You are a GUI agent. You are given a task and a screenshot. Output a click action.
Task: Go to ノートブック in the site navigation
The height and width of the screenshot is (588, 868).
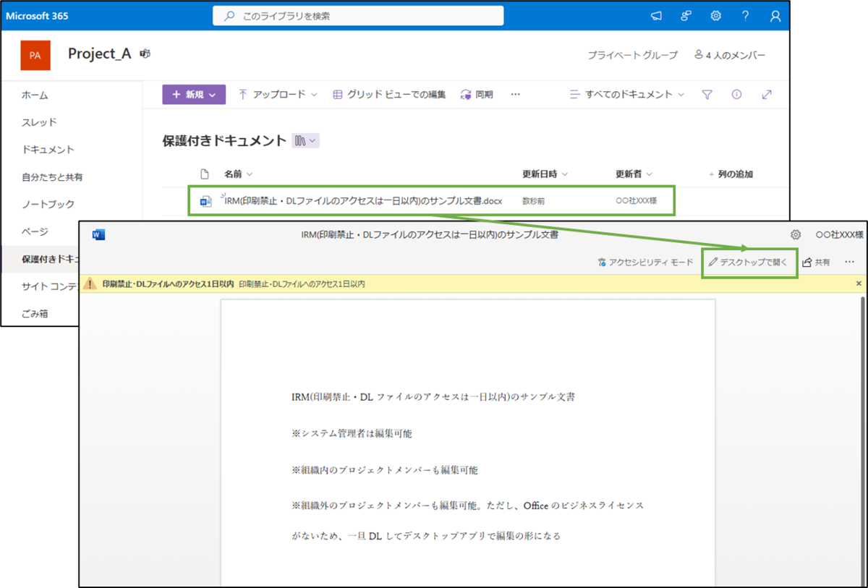tap(48, 204)
